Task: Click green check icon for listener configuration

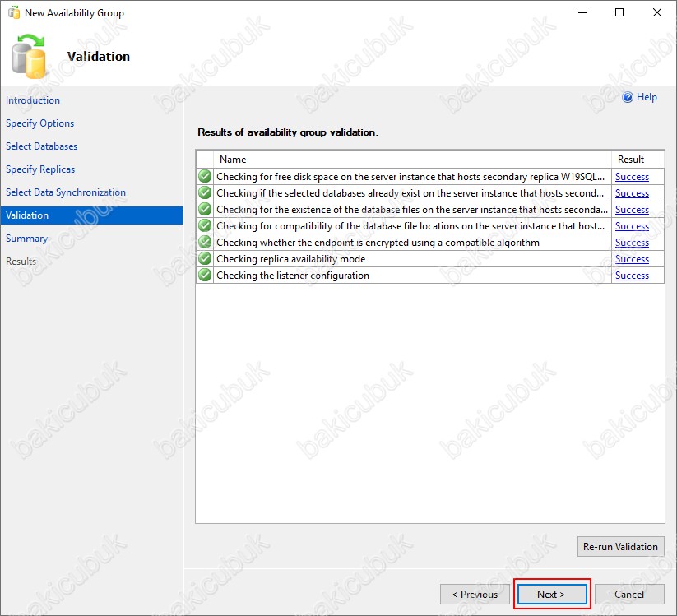Action: click(x=205, y=276)
